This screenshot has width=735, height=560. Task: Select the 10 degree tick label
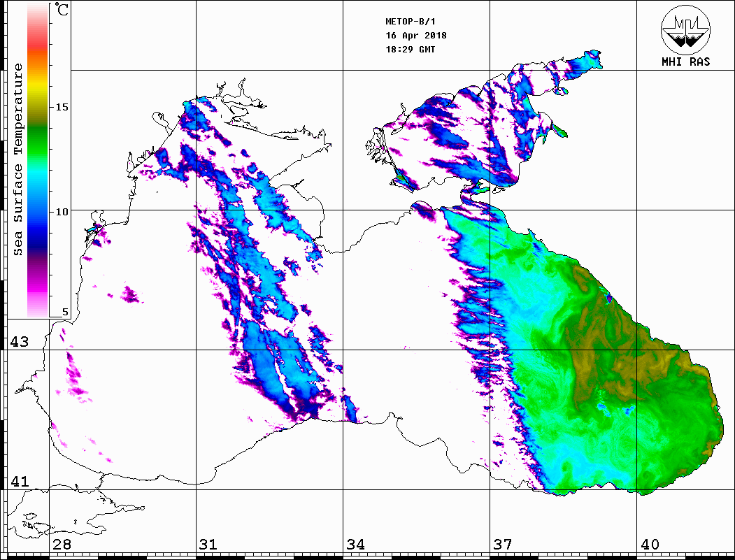63,211
